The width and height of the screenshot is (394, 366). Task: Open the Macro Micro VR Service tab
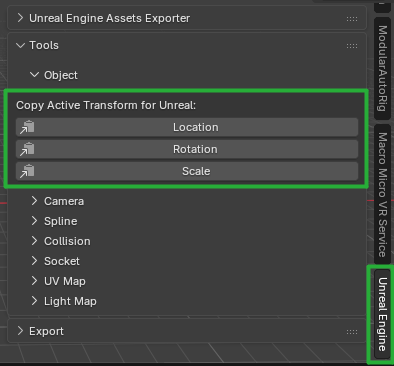(382, 194)
